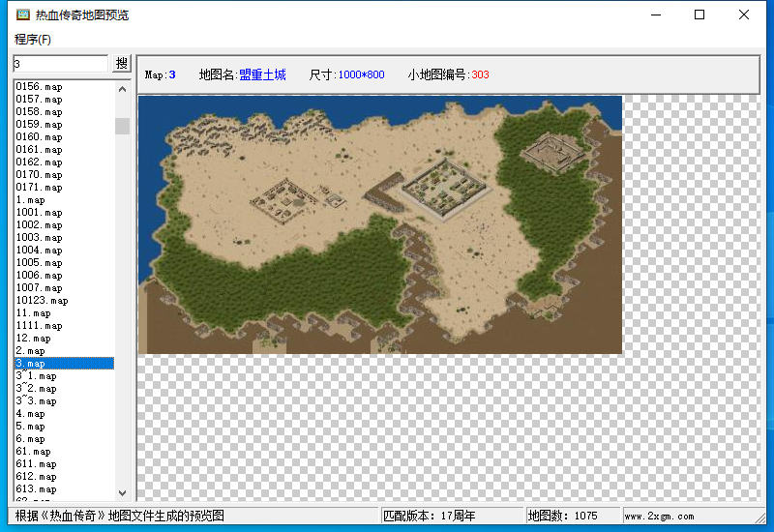Click the file list scrollbar thumb

click(x=123, y=127)
